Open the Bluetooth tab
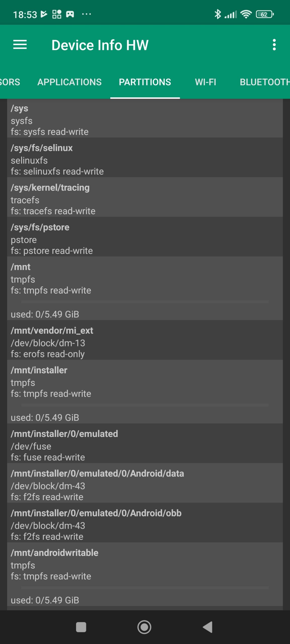This screenshot has height=644, width=290. [264, 82]
